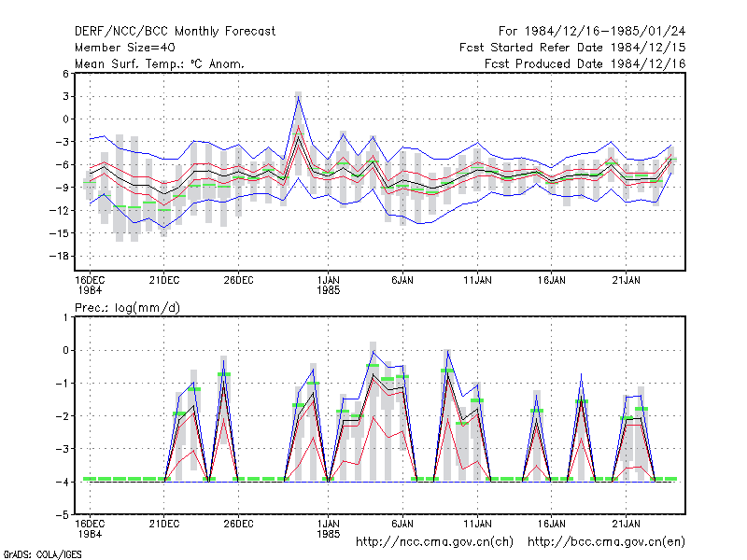Click the DERF/NCC/BCC Monthly Forecast title

175,32
